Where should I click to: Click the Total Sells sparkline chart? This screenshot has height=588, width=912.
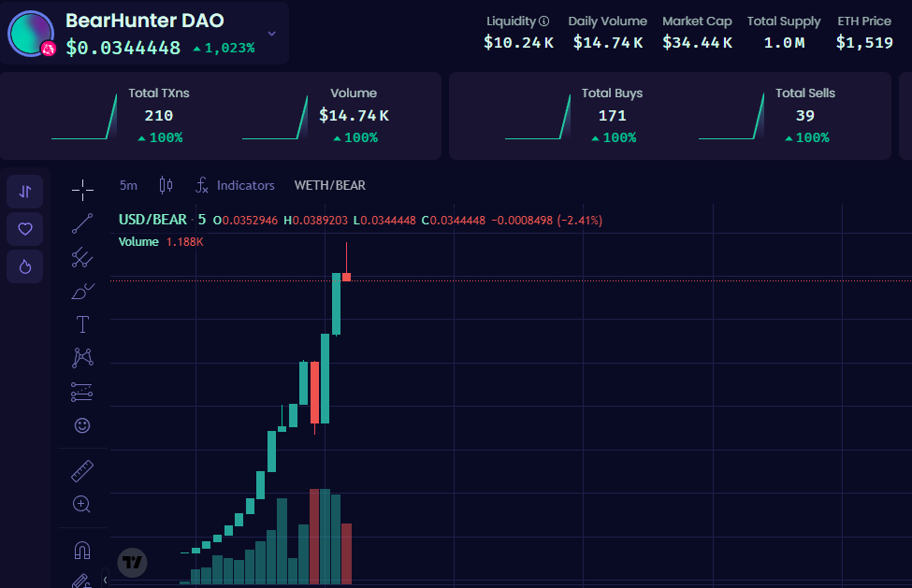coord(731,116)
